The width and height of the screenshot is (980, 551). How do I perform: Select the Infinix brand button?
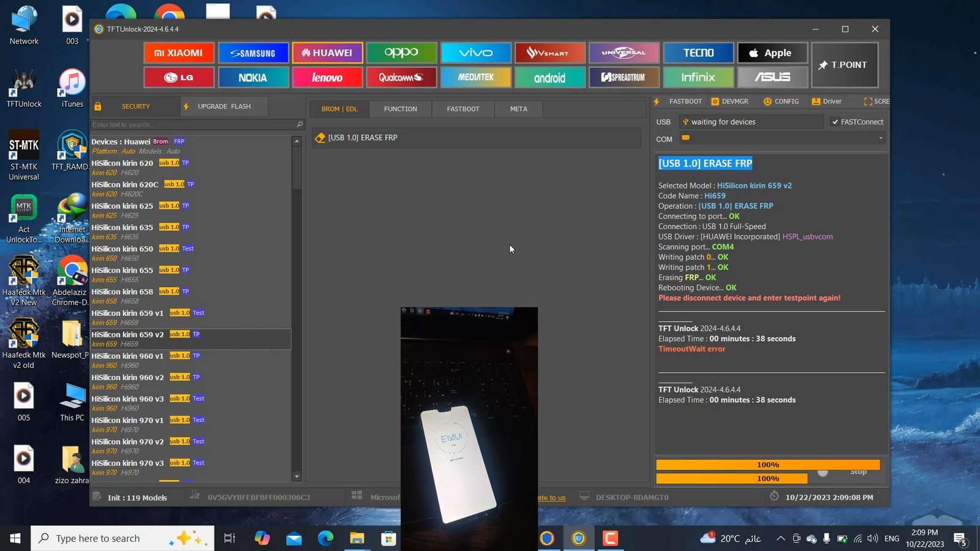[x=698, y=77]
